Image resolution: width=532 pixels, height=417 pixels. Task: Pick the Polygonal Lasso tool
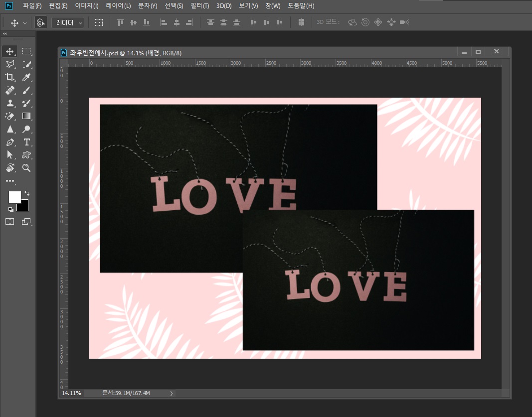(10, 64)
